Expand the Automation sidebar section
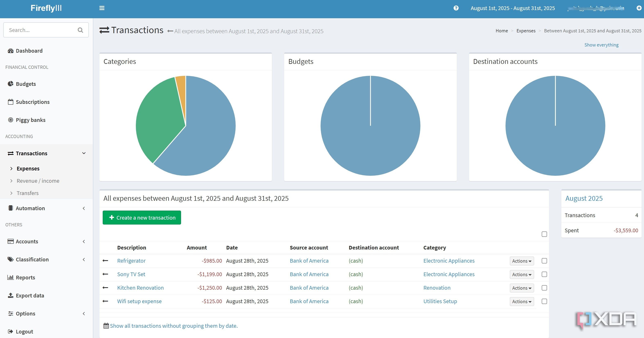This screenshot has width=644, height=338. pos(46,208)
